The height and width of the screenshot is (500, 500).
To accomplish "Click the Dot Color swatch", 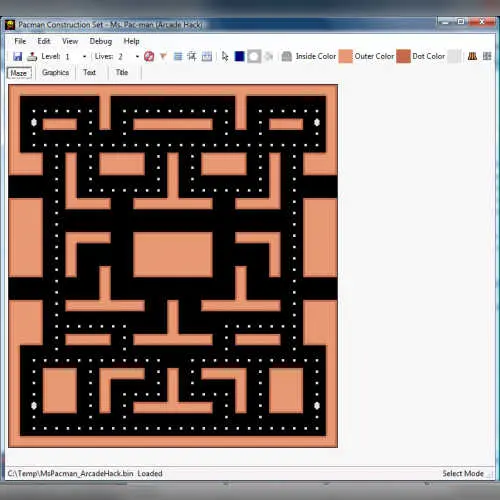I will tap(454, 56).
